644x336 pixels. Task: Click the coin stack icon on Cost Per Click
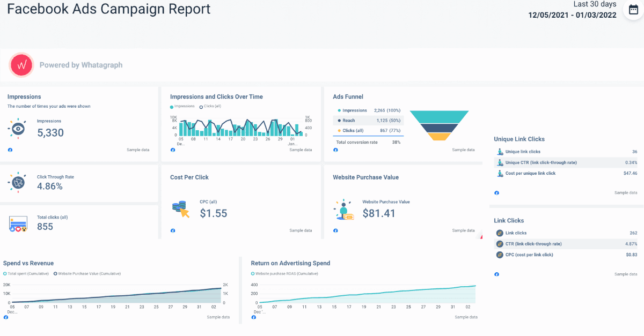(x=180, y=207)
